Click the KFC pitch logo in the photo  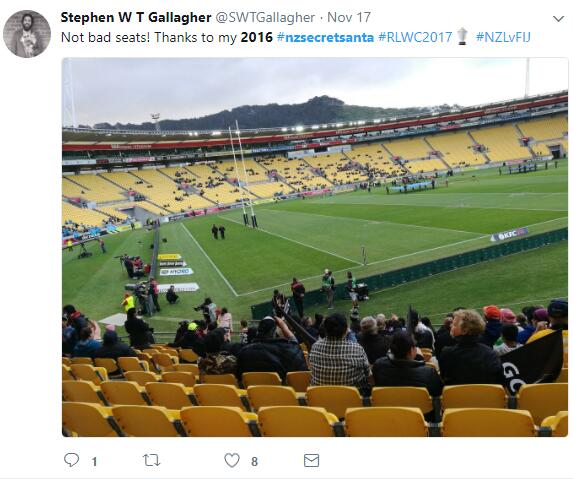point(509,234)
